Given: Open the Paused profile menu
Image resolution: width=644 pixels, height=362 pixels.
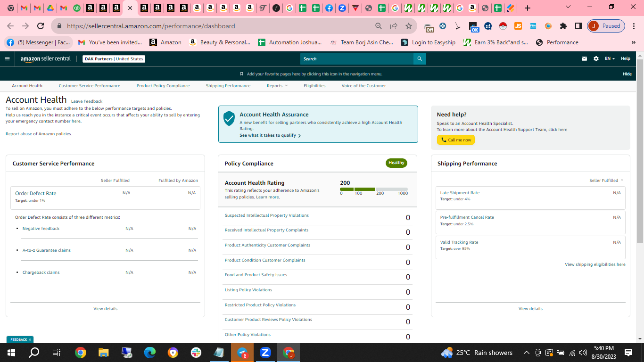Looking at the screenshot, I should click(x=606, y=26).
